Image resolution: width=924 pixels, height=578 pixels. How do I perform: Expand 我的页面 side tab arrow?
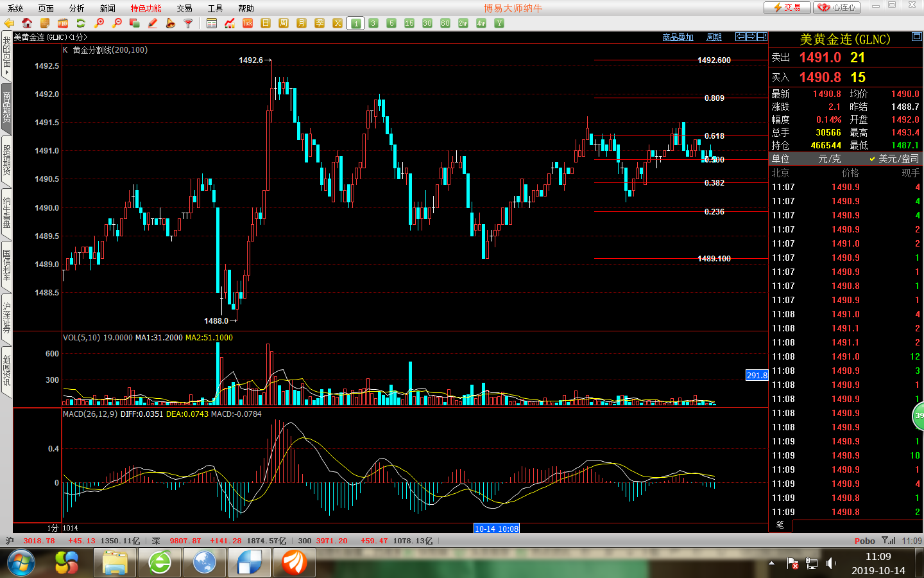tap(6, 72)
